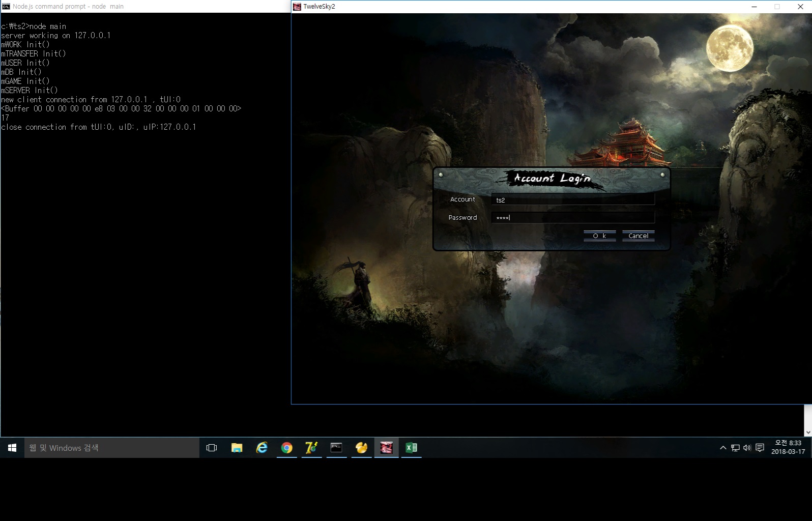The image size is (812, 521).
Task: Expand the hidden system tray icons
Action: tap(722, 448)
